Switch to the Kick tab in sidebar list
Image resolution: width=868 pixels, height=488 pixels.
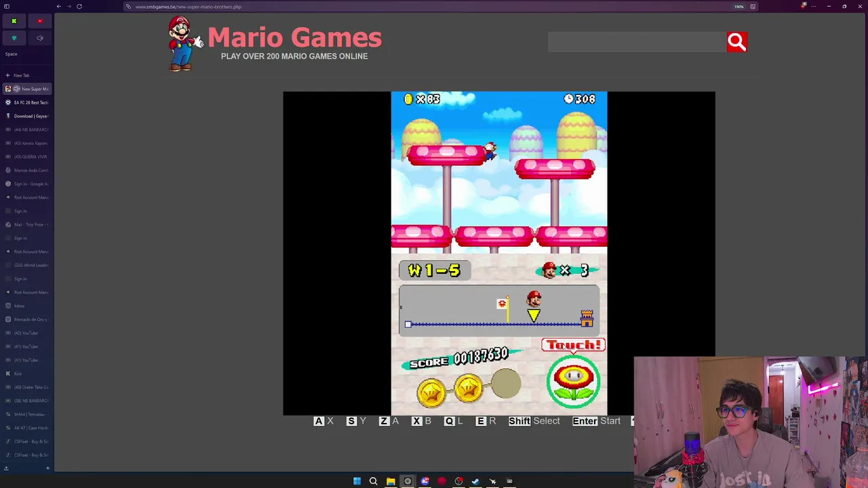26,373
